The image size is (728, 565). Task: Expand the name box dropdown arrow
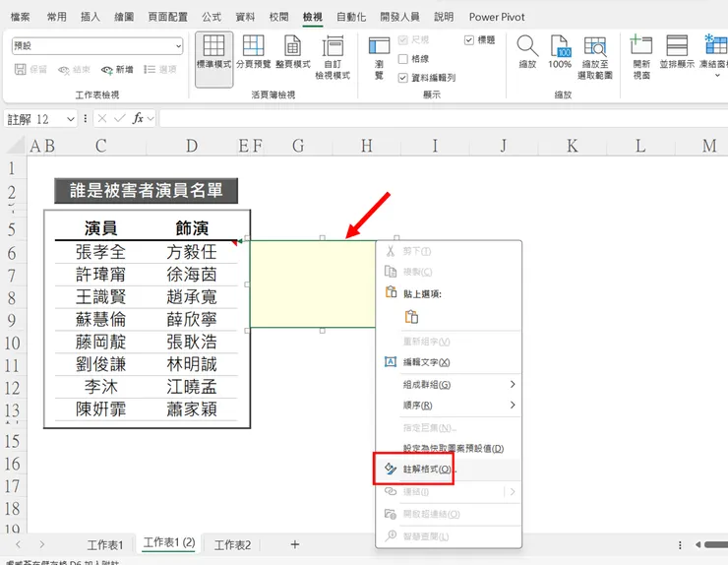[x=71, y=119]
